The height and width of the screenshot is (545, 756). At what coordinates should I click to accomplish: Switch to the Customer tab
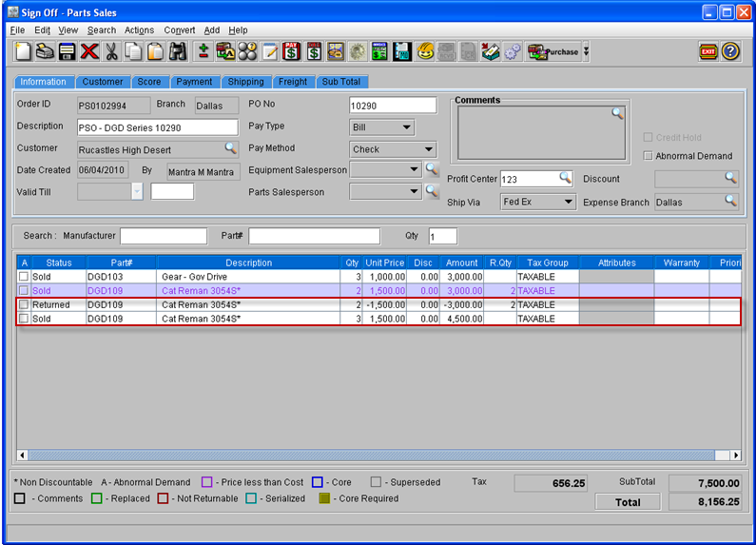(102, 82)
